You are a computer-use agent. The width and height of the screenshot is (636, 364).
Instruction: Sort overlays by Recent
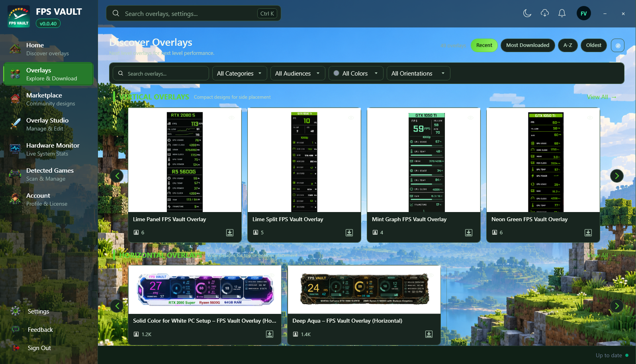coord(484,45)
